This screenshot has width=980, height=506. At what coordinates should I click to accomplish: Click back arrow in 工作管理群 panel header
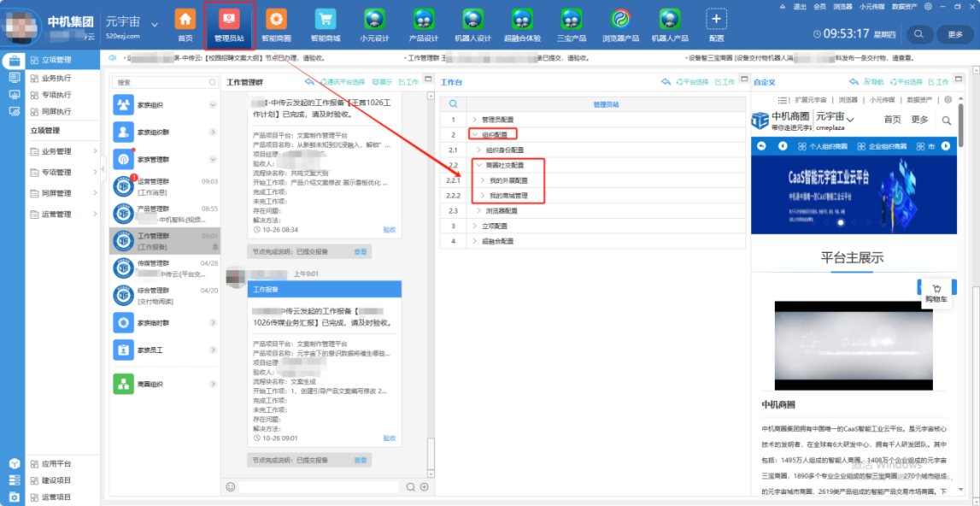(x=309, y=82)
